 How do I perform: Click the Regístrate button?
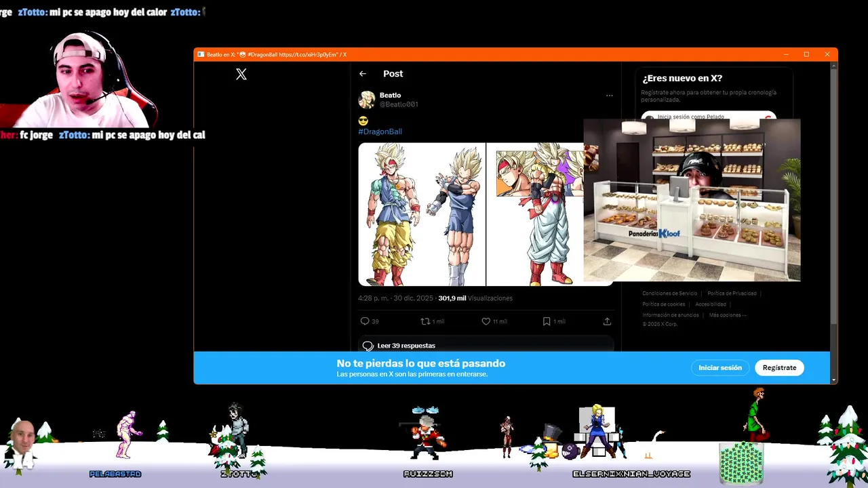779,367
